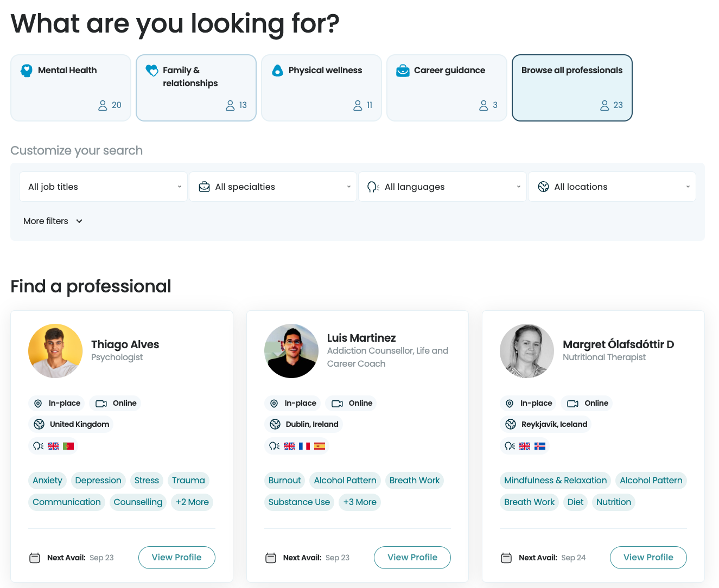
Task: Select the Physical wellness category card
Action: click(x=321, y=87)
